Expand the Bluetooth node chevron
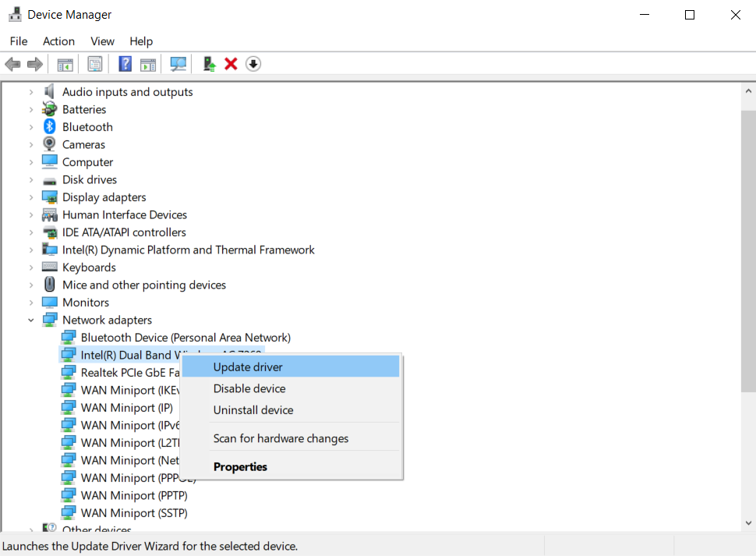 click(31, 127)
